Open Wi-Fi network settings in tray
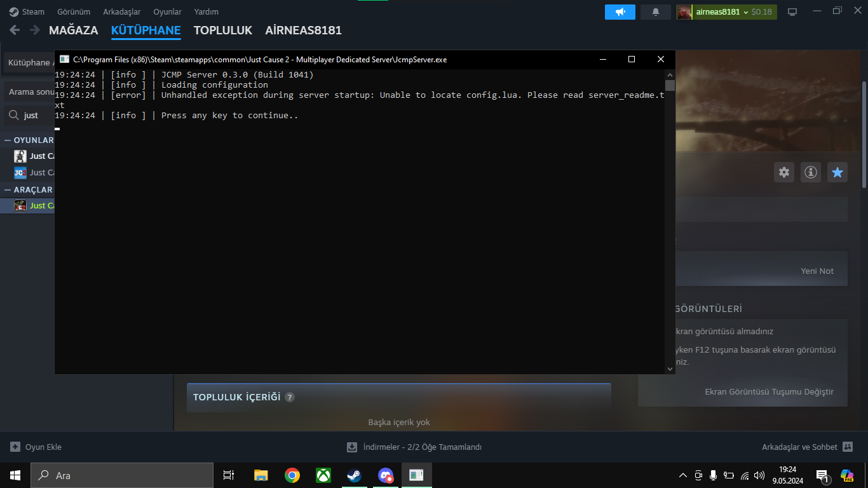Viewport: 868px width, 488px height. [x=745, y=475]
